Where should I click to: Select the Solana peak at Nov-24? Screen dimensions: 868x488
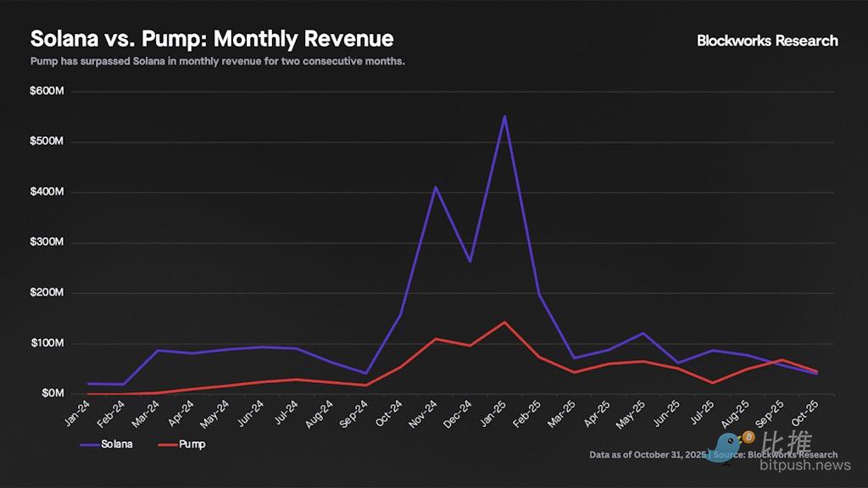pos(435,187)
